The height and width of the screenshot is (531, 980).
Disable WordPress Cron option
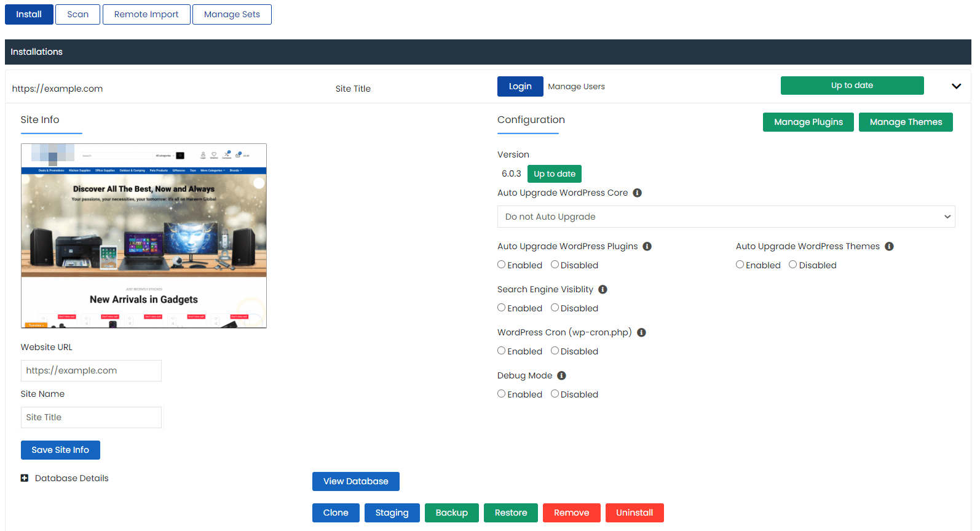(x=555, y=351)
